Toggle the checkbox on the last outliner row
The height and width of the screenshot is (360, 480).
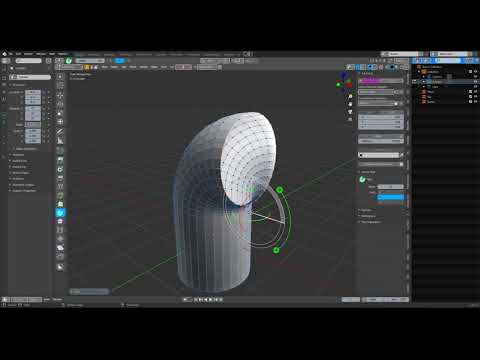tap(470, 102)
